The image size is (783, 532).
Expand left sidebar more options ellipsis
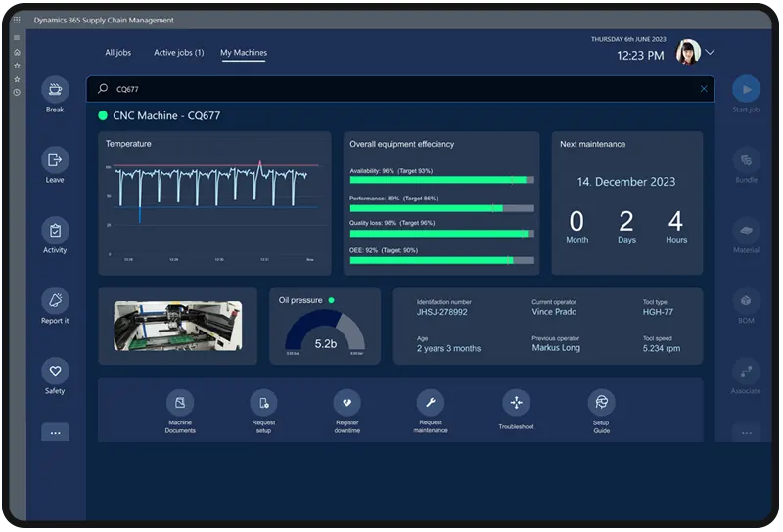55,432
